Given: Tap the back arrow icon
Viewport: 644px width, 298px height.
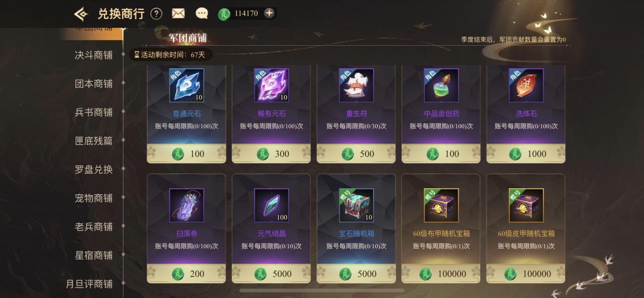Looking at the screenshot, I should pos(81,14).
